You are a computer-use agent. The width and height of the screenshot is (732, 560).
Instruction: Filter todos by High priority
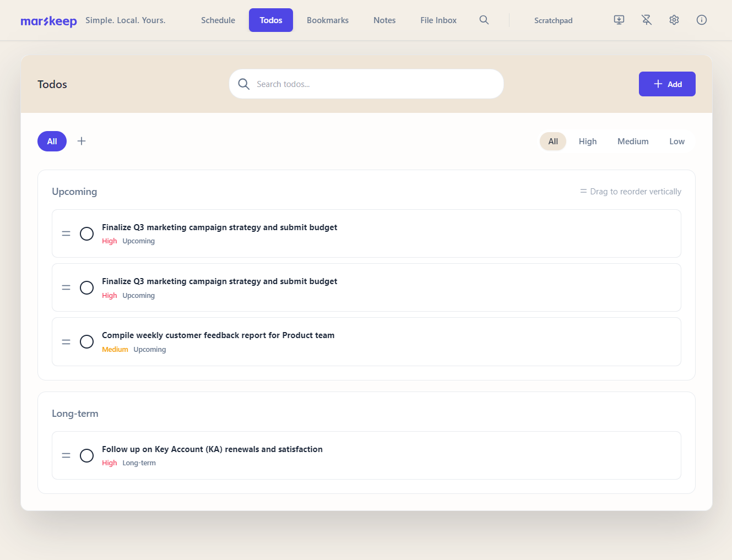[588, 142]
